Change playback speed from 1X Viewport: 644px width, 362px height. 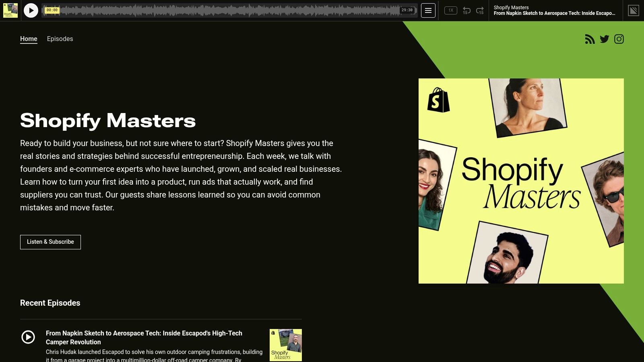click(451, 10)
